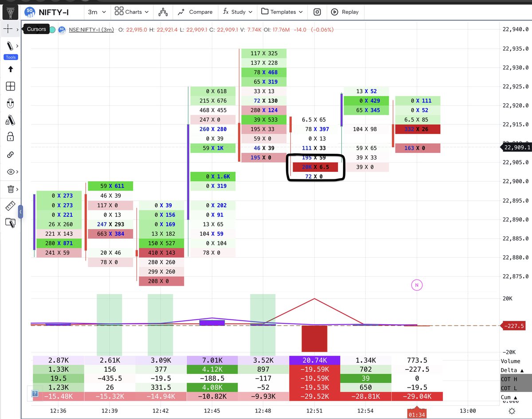Click the pink N marker circle
532x419 pixels.
click(x=416, y=285)
